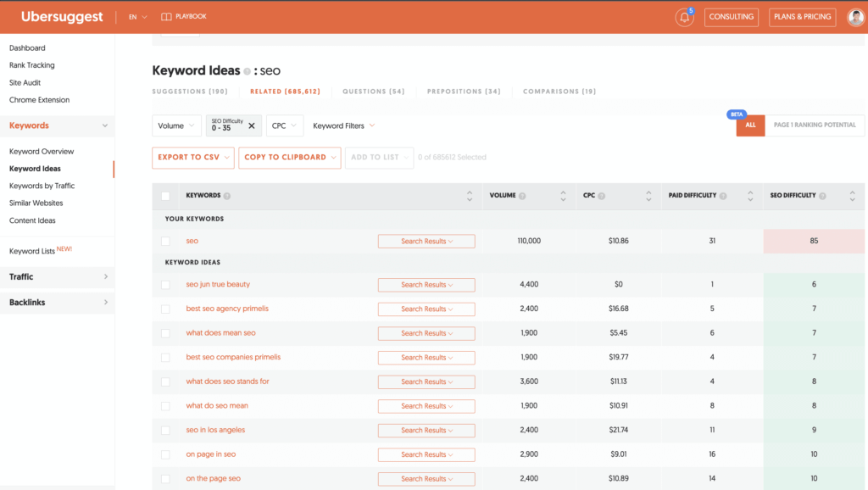
Task: Open the Add to List dropdown
Action: 379,158
